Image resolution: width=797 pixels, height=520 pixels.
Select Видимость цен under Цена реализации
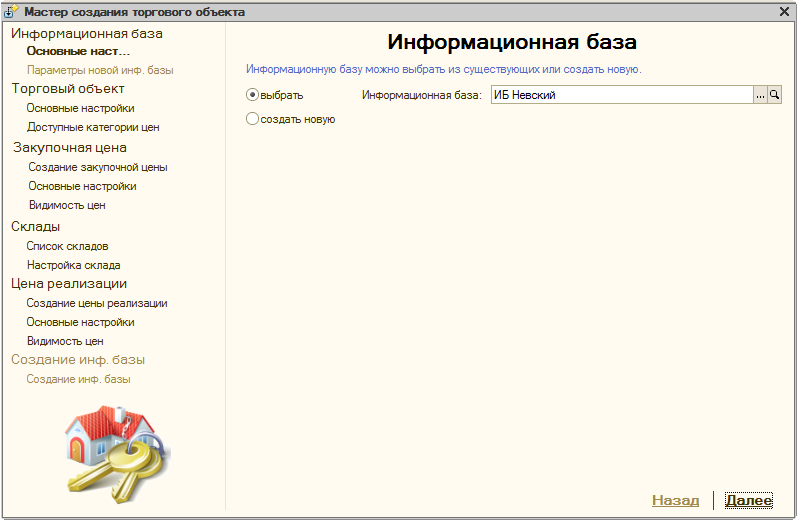65,341
